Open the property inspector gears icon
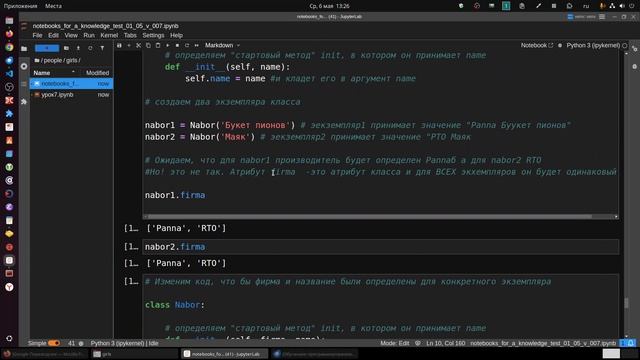This screenshot has width=640, height=360. coord(635,49)
